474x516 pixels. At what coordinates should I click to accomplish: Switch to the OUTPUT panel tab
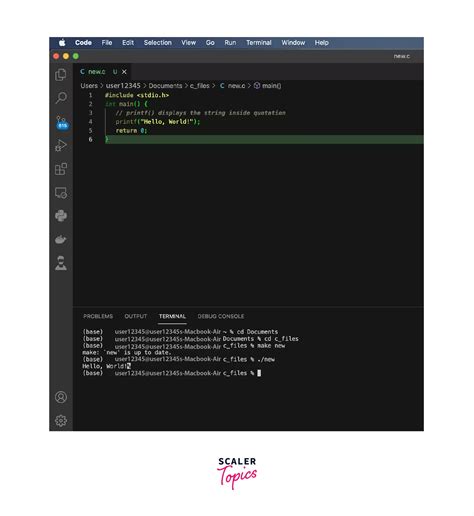click(x=136, y=316)
